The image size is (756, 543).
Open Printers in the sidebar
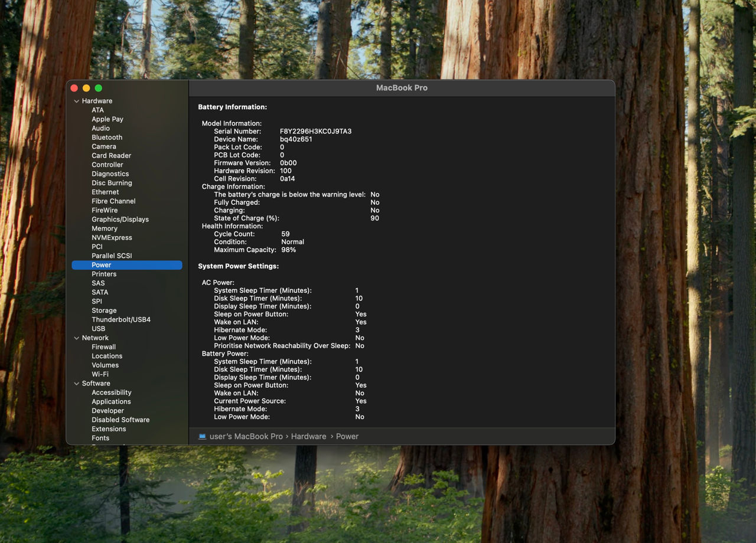click(x=104, y=274)
